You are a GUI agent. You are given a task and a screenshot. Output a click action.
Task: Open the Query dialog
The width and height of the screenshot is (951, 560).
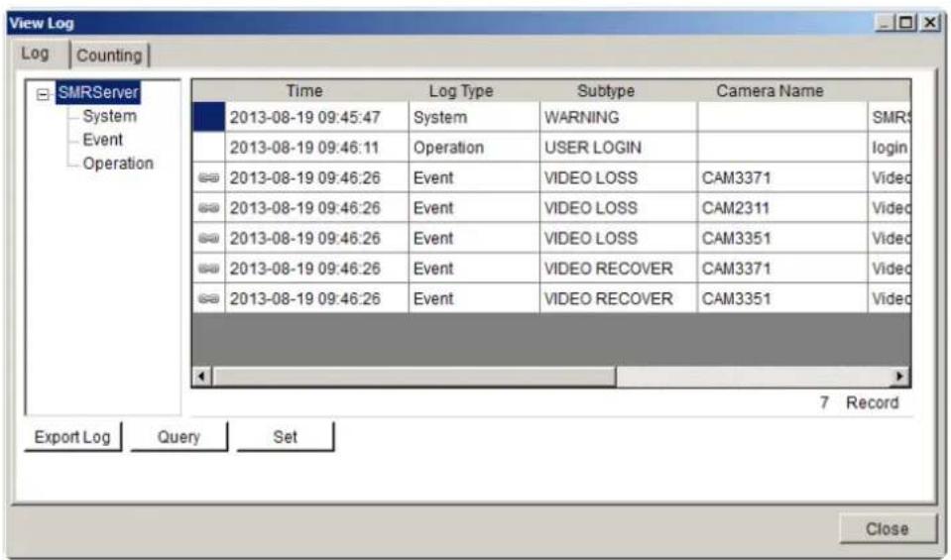pyautogui.click(x=178, y=436)
